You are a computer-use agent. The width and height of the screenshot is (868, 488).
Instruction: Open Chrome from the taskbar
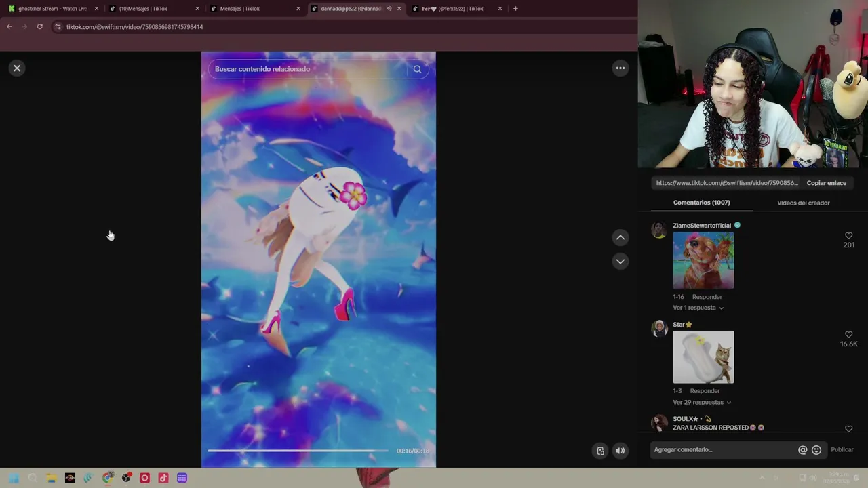click(107, 478)
